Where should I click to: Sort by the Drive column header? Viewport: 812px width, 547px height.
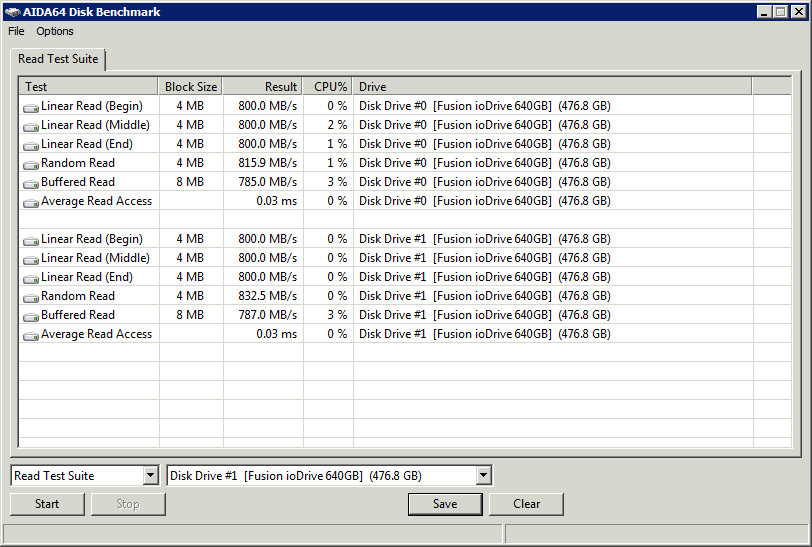coord(552,87)
